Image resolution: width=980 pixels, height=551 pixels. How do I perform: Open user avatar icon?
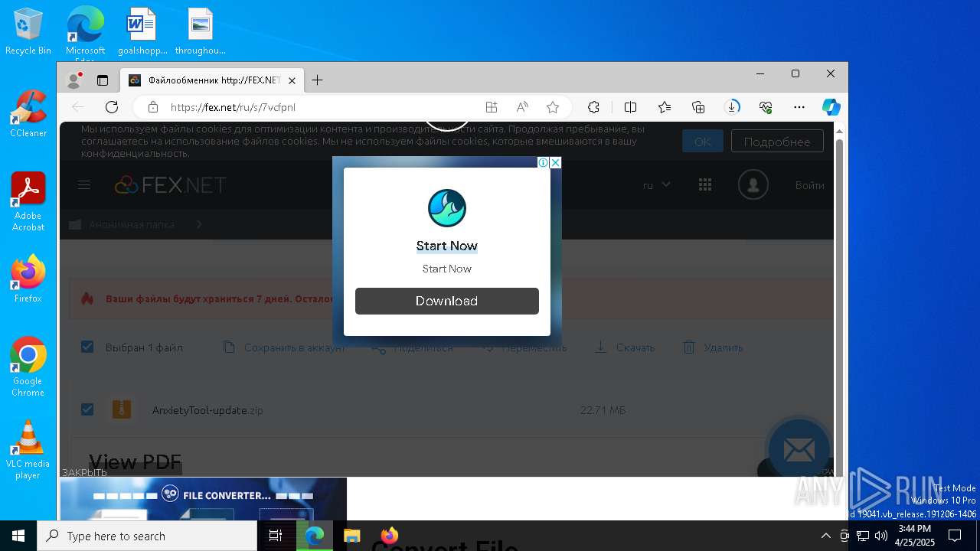753,184
